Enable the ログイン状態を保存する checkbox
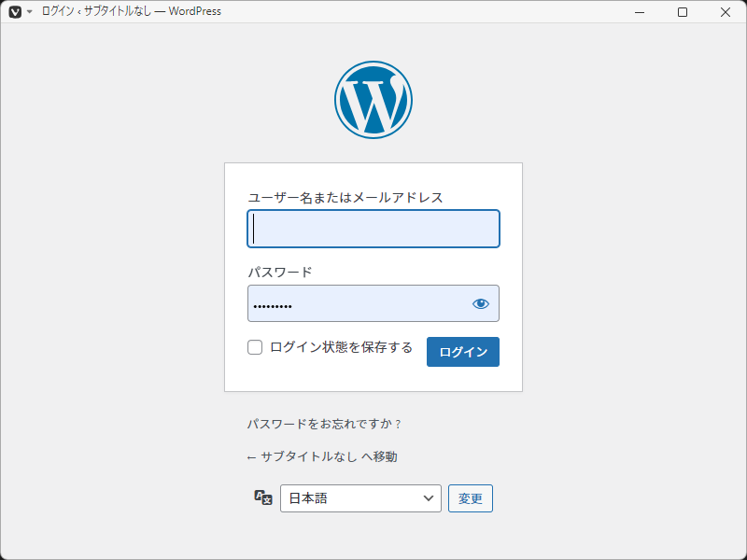Image resolution: width=747 pixels, height=560 pixels. pyautogui.click(x=255, y=348)
